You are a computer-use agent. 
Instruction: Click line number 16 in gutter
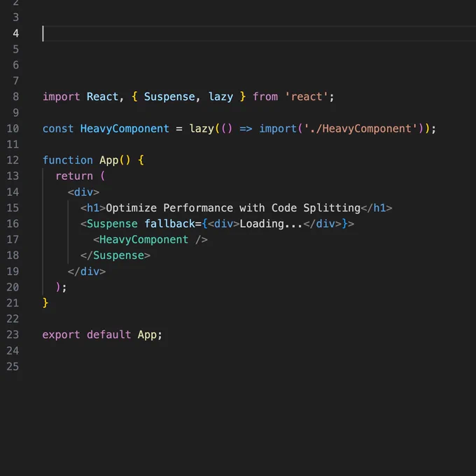pyautogui.click(x=13, y=224)
